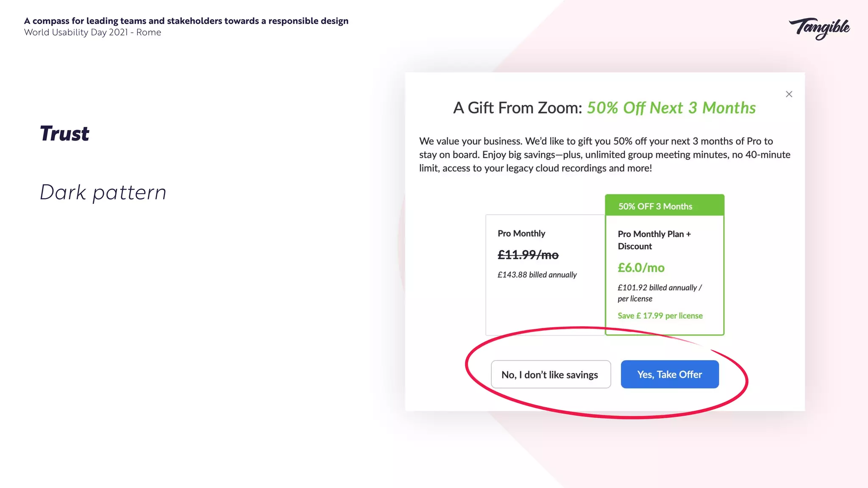Click the green "50% Off Next 3 Months" headline
Viewport: 868px width, 488px height.
[671, 108]
